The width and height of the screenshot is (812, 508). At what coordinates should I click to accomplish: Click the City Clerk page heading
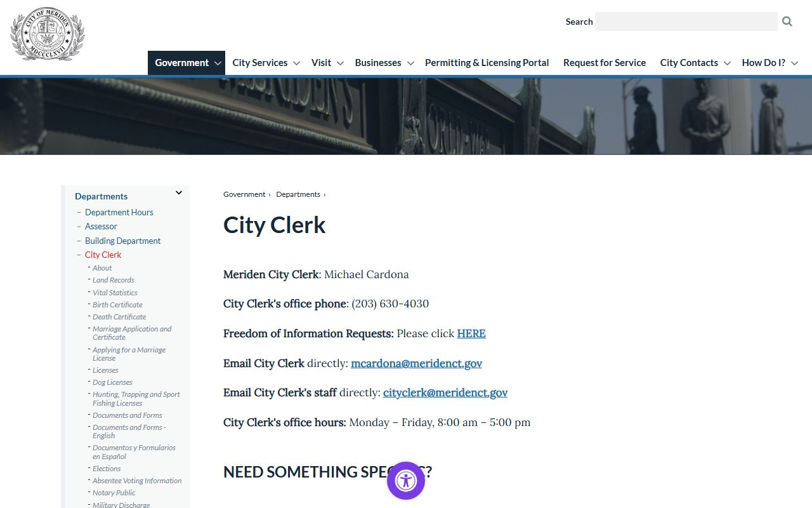(x=274, y=225)
